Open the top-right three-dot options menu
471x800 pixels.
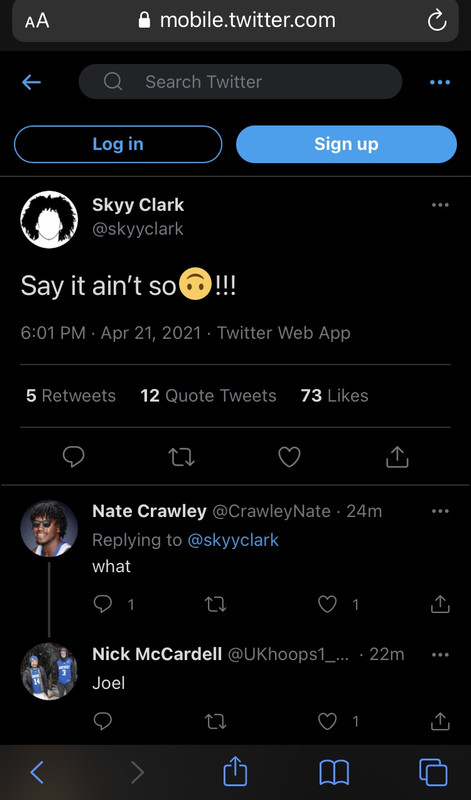pos(440,82)
